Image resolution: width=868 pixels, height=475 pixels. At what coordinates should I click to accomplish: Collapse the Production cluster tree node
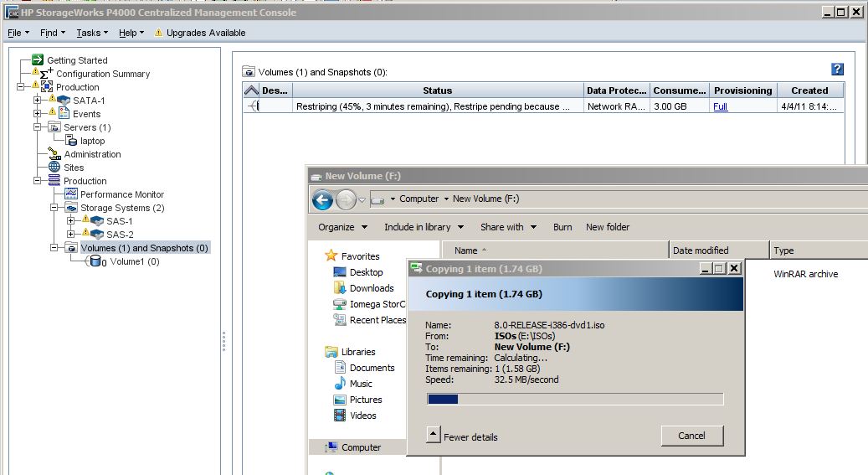tap(37, 181)
